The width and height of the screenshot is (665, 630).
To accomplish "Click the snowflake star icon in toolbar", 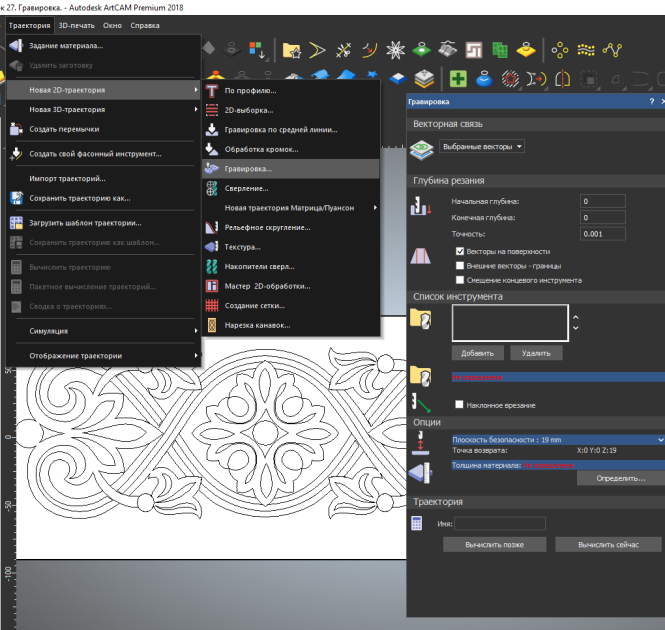I will point(395,50).
